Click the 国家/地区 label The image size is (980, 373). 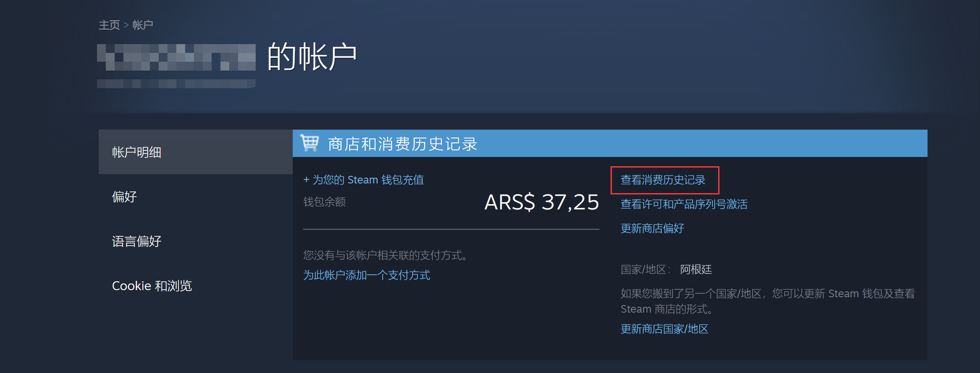tap(646, 269)
